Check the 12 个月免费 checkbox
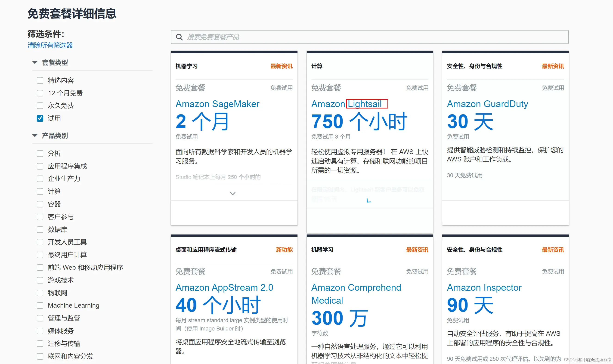 tap(40, 93)
